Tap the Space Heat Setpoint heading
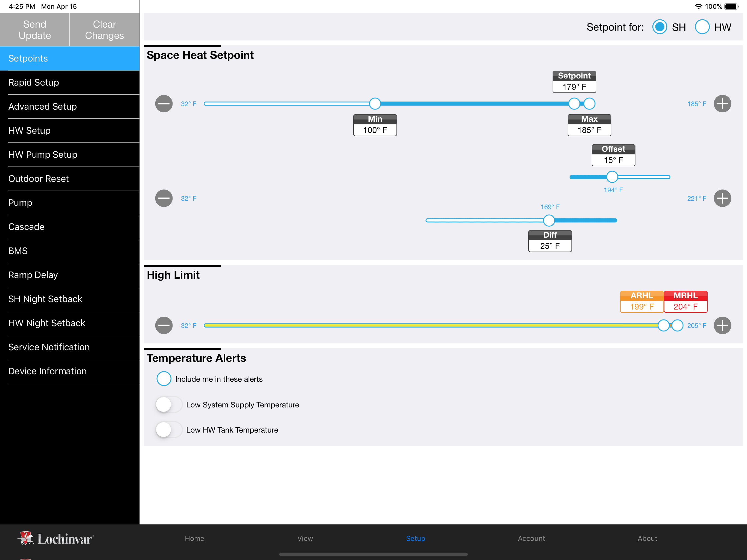Viewport: 747px width, 560px height. (x=200, y=55)
